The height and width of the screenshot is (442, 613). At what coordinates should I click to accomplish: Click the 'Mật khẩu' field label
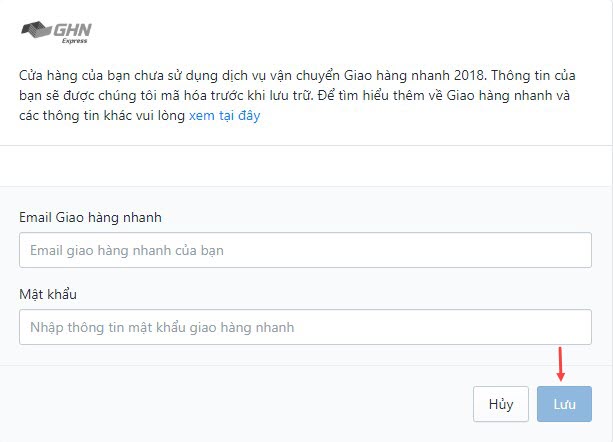pos(48,294)
